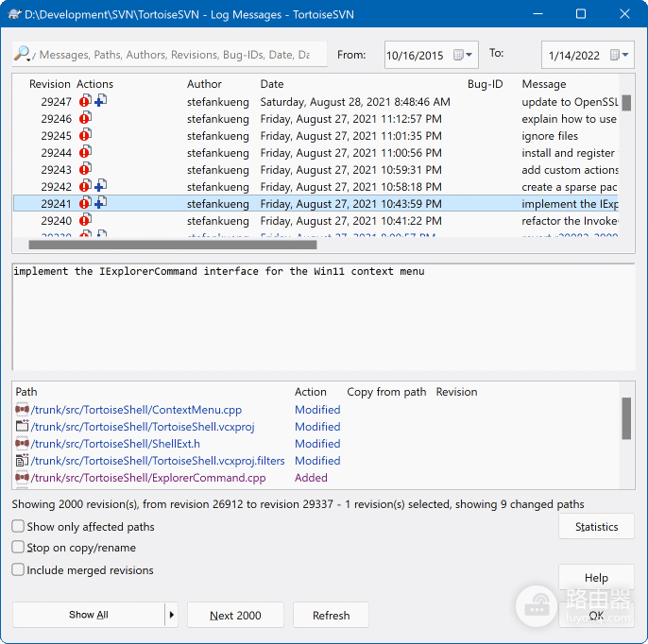Click the changed paths vertical scrollbar thumb
Viewport: 648px width, 644px height.
pos(626,418)
